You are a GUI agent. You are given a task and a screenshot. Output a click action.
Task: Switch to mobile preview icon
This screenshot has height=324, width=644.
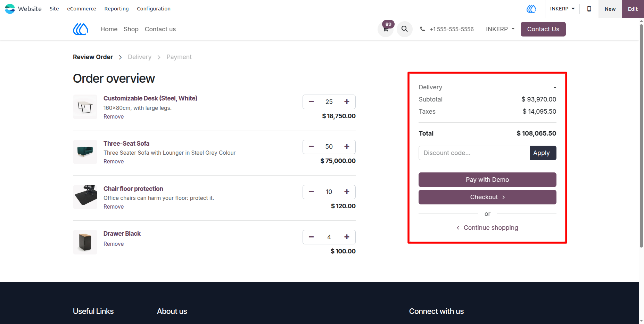click(589, 9)
